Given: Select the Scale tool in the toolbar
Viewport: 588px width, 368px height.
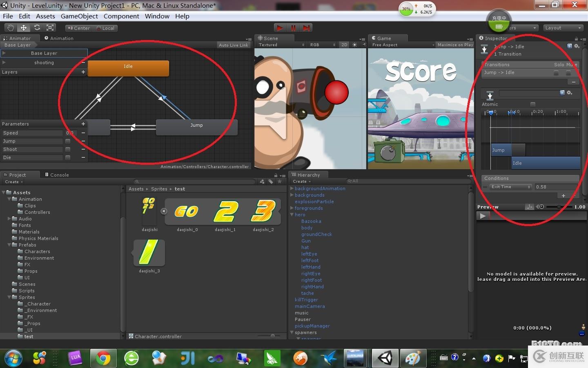Looking at the screenshot, I should (x=50, y=28).
